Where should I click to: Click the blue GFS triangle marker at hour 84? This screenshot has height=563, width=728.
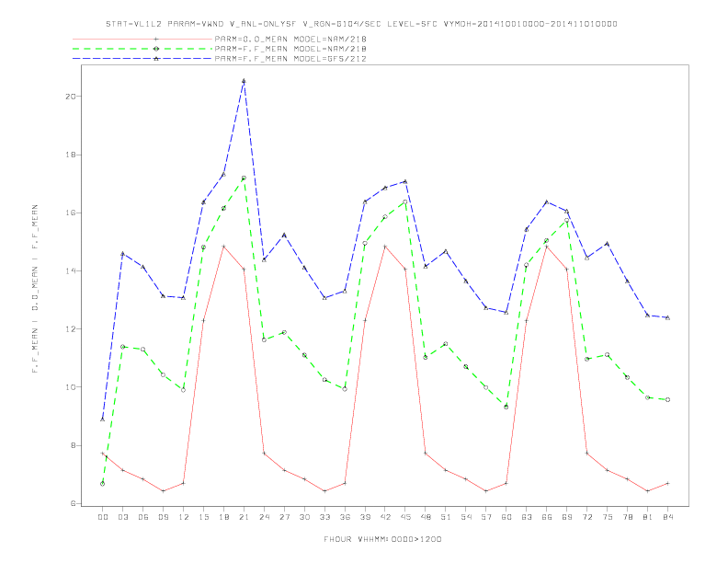point(667,317)
